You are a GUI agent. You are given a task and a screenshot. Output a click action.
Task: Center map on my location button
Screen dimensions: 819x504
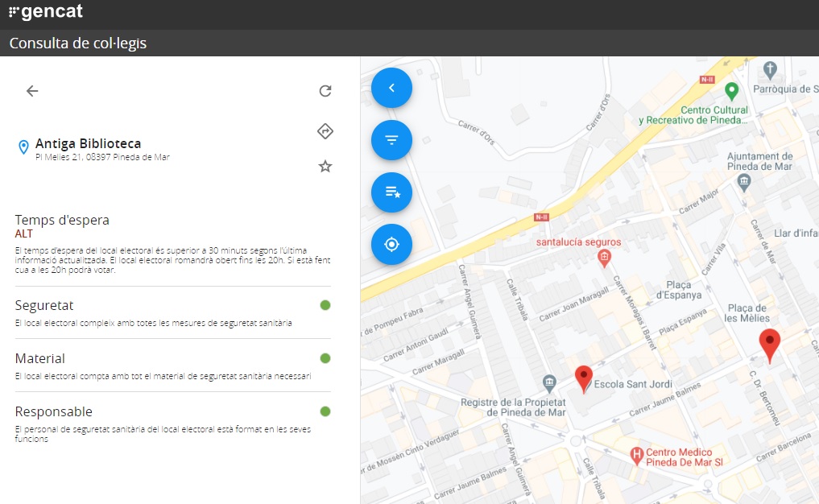click(391, 244)
